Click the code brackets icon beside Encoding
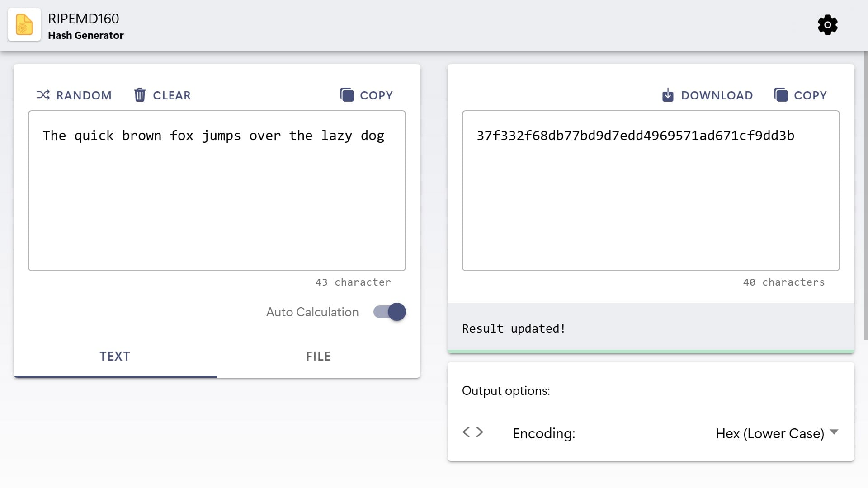 point(473,432)
